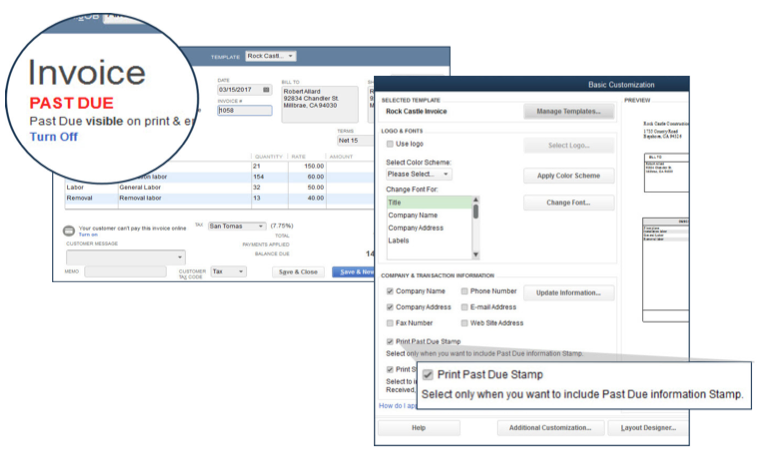Click the Save & Close button
The height and width of the screenshot is (453, 768).
tap(298, 272)
